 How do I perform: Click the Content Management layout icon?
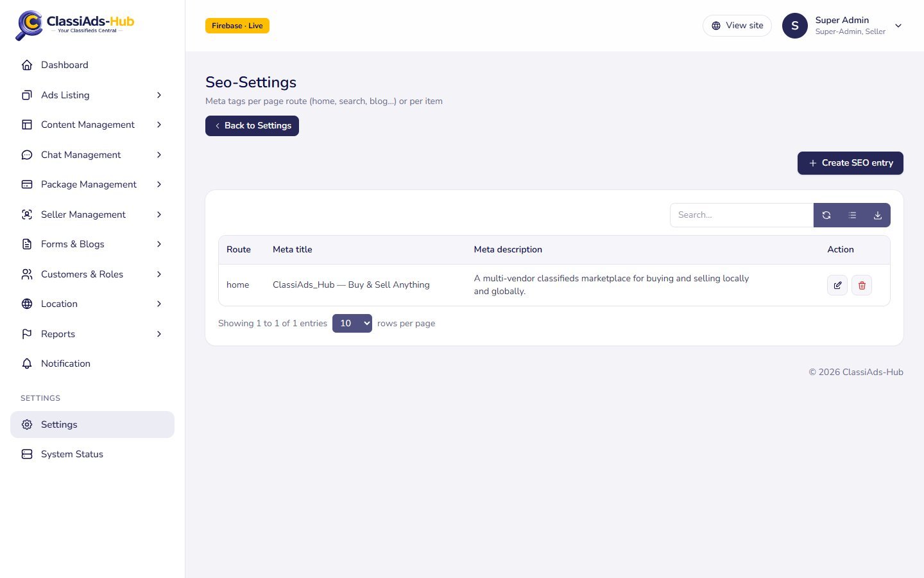coord(27,125)
